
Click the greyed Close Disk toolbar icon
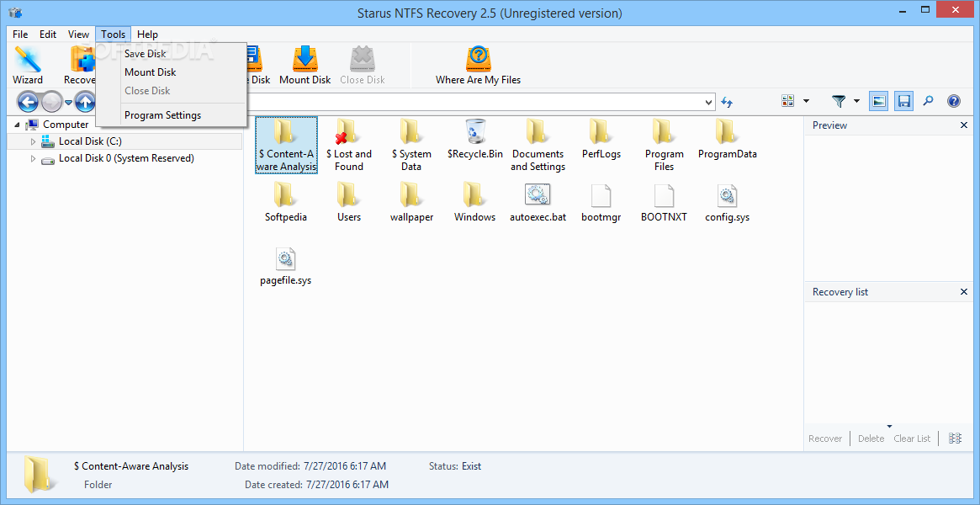click(363, 65)
